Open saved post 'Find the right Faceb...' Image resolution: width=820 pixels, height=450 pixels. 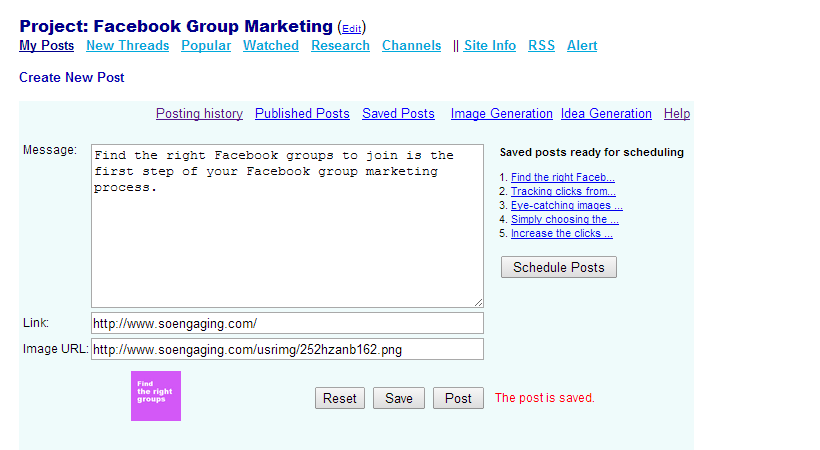point(563,177)
